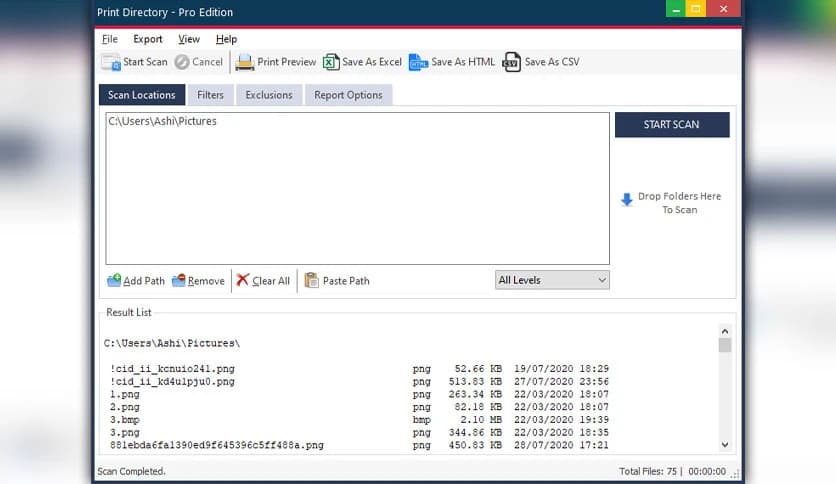This screenshot has height=484, width=836.
Task: Click the Scan Completed status text
Action: click(131, 471)
